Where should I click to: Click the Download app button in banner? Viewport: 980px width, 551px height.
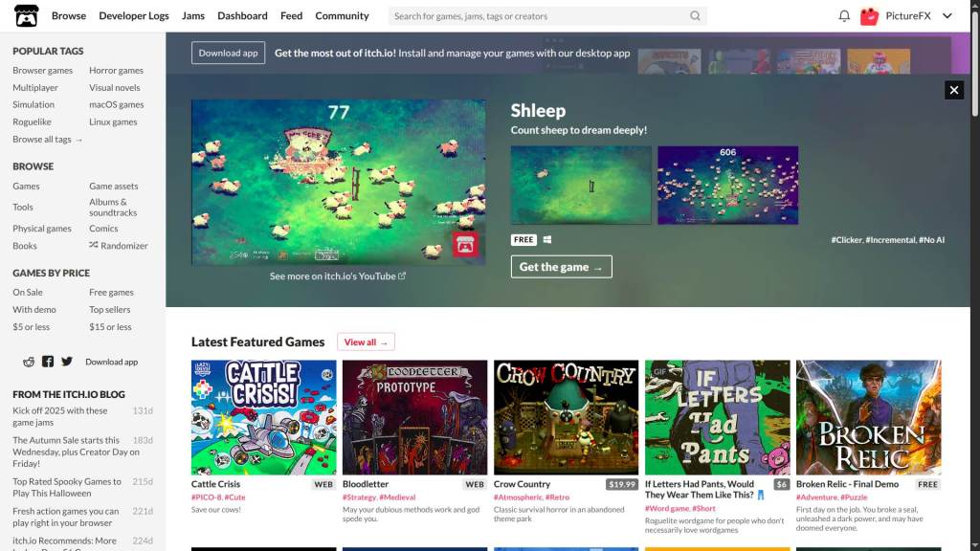pos(228,54)
